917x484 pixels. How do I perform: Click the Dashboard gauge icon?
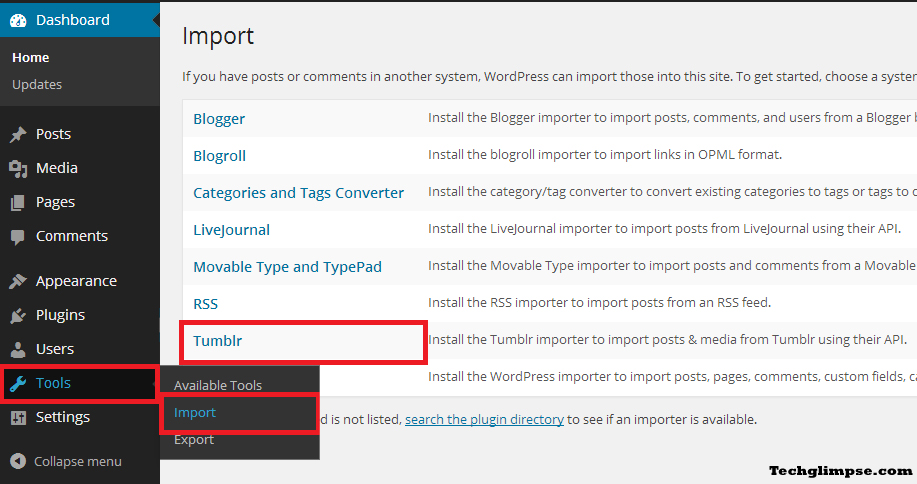pyautogui.click(x=18, y=20)
